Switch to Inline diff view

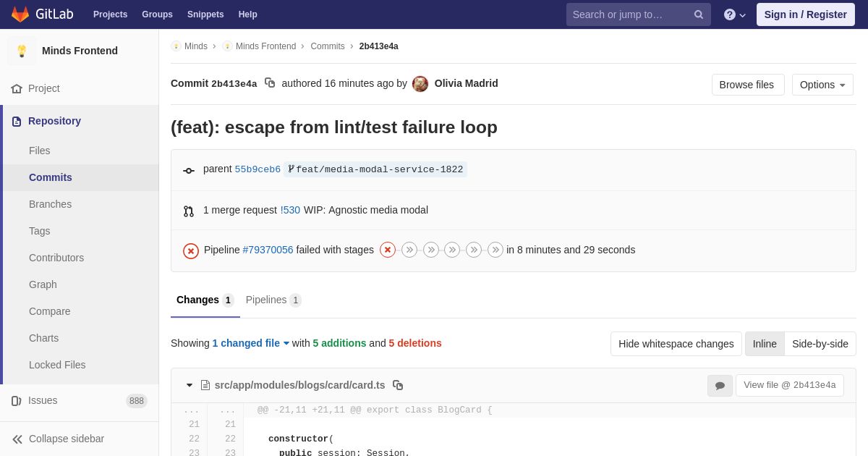coord(765,344)
